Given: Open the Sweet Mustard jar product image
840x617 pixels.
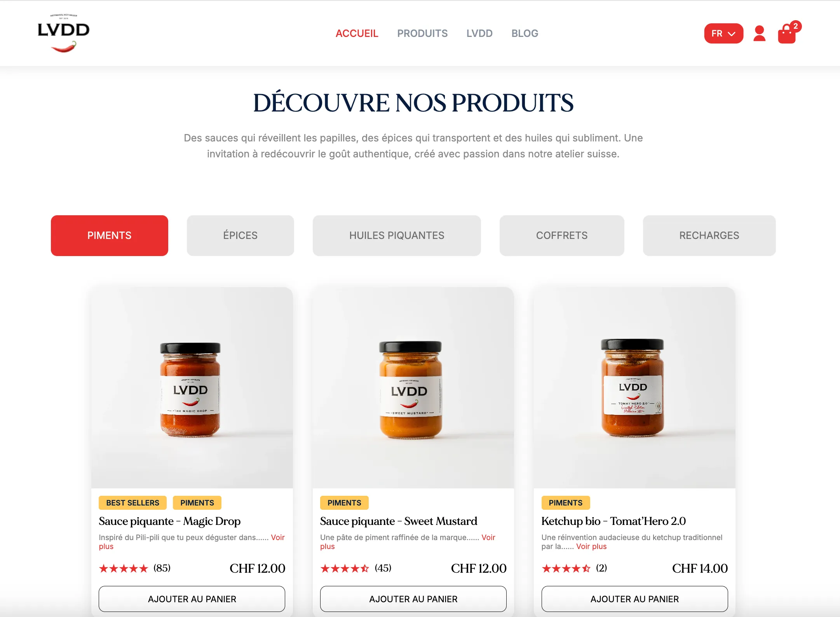Looking at the screenshot, I should point(413,387).
